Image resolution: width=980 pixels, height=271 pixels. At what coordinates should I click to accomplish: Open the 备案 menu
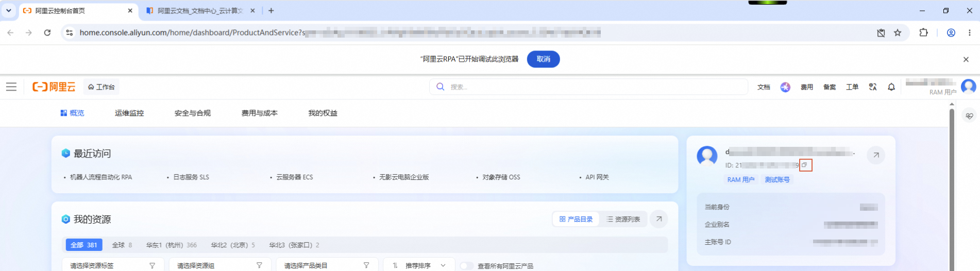[x=830, y=87]
